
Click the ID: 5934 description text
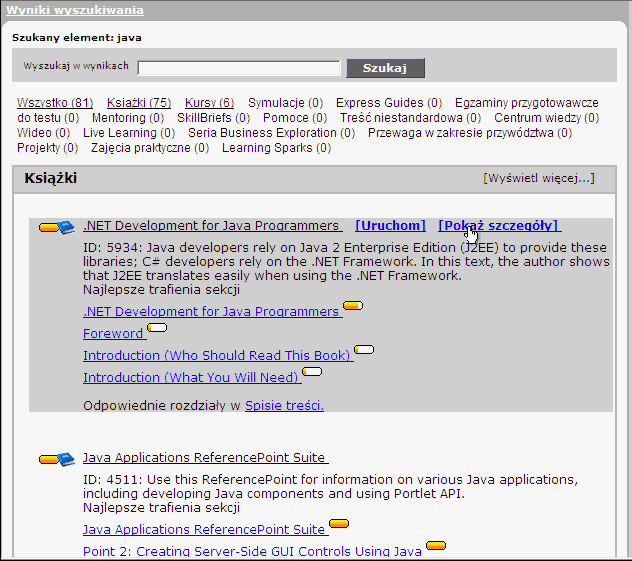pyautogui.click(x=346, y=262)
